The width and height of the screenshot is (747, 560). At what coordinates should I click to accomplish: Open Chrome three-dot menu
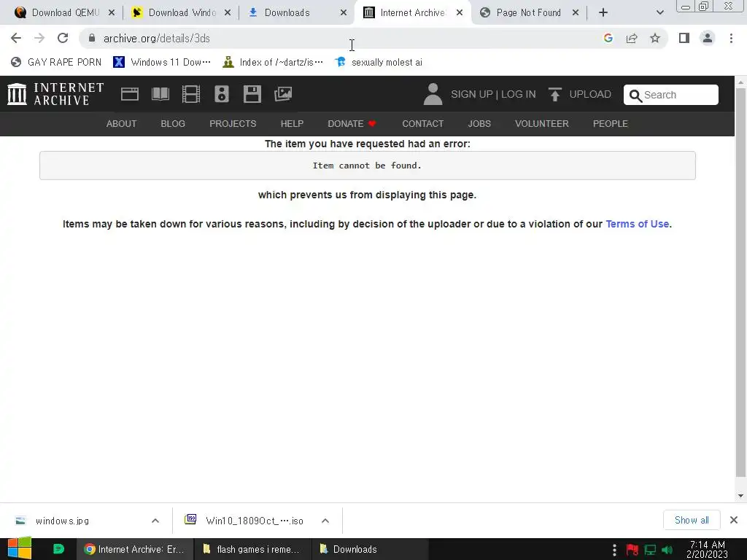pos(731,38)
